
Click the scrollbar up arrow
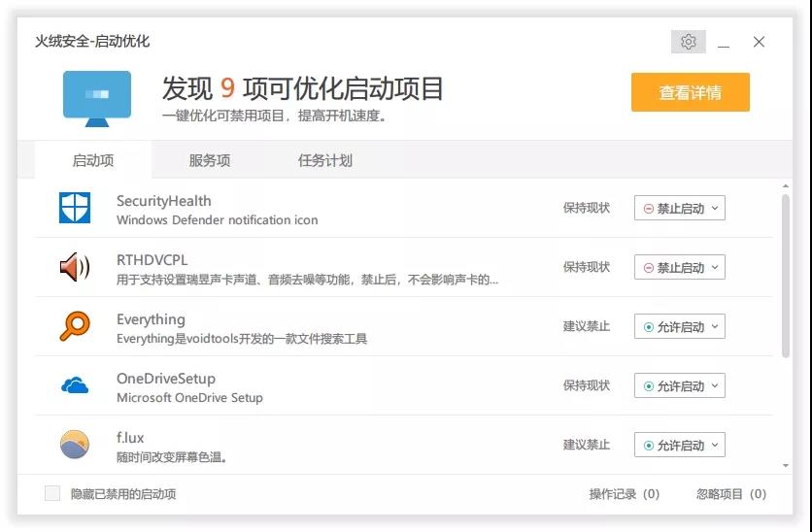click(786, 185)
